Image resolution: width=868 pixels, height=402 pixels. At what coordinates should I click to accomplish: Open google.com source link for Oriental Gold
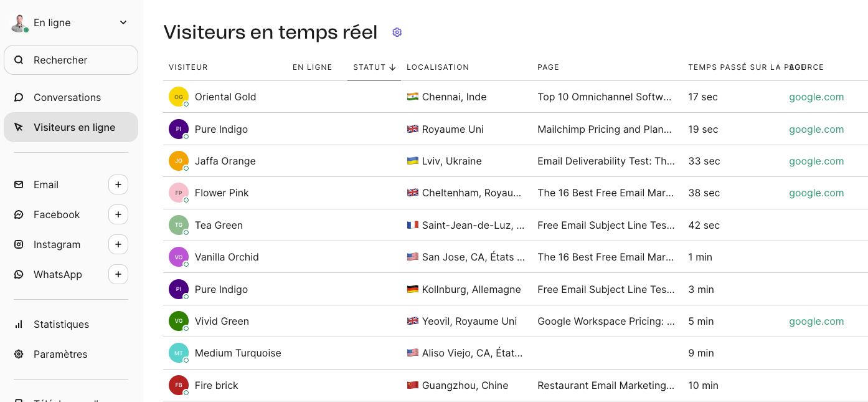click(x=816, y=97)
